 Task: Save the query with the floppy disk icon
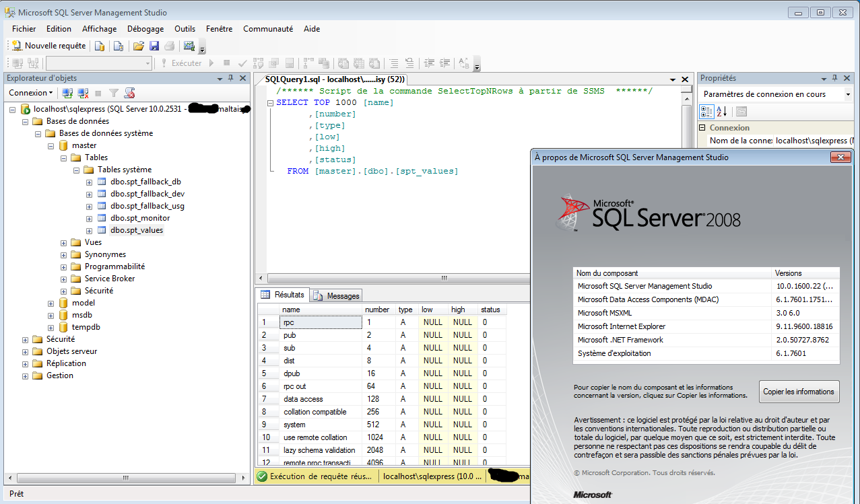(x=154, y=46)
